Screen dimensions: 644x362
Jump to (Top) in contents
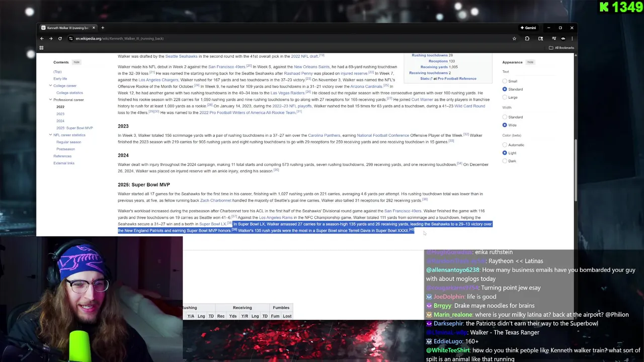point(57,72)
